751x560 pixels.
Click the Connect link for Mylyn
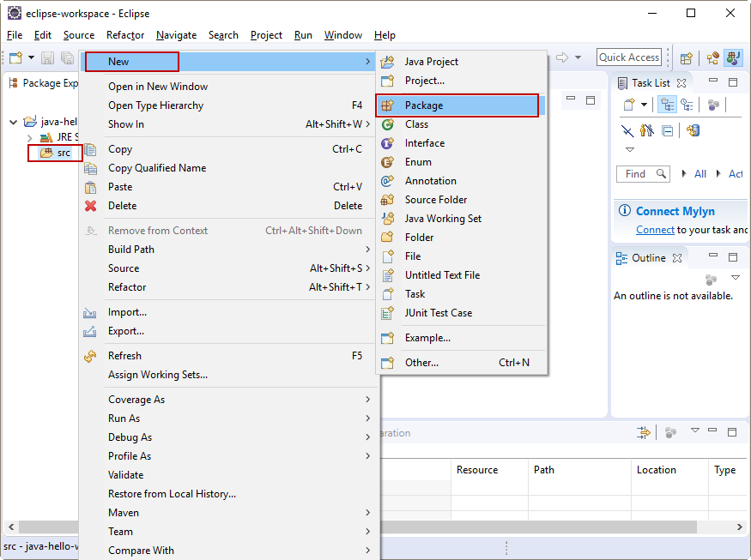(655, 230)
